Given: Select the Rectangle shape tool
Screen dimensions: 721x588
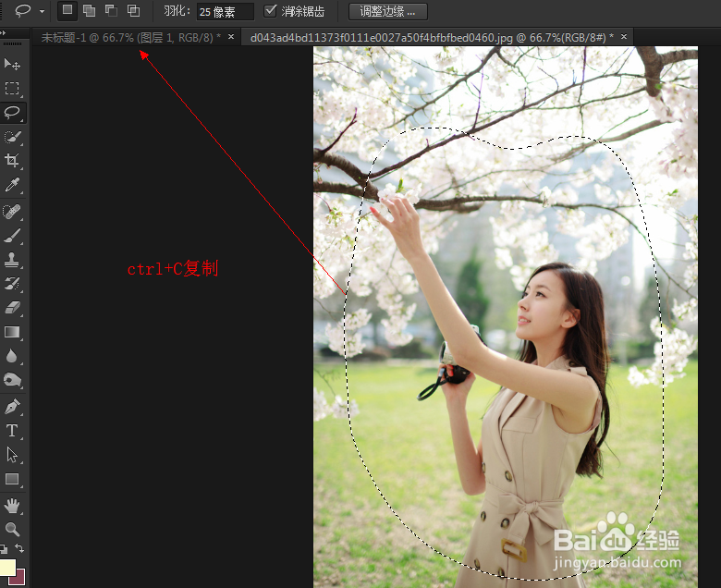Looking at the screenshot, I should 12,479.
